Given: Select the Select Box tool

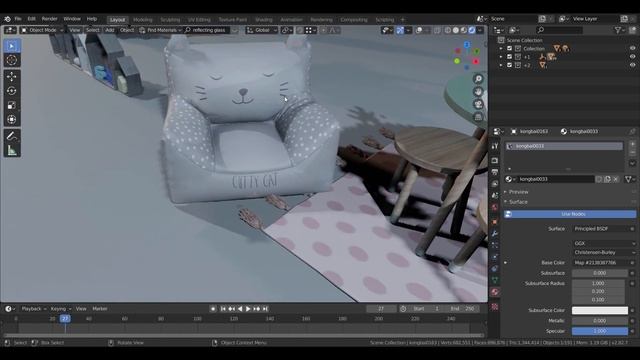Looking at the screenshot, I should (x=12, y=46).
